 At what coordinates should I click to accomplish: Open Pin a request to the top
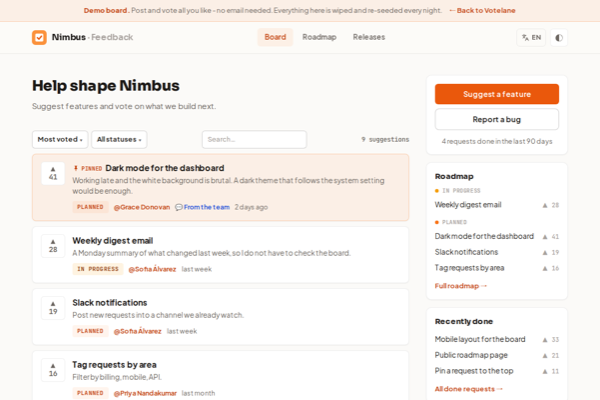474,371
